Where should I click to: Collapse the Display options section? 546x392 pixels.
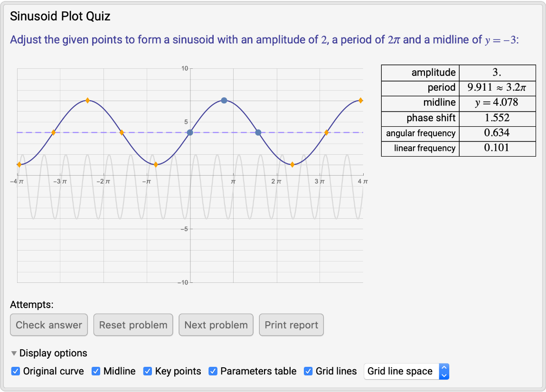pos(14,353)
